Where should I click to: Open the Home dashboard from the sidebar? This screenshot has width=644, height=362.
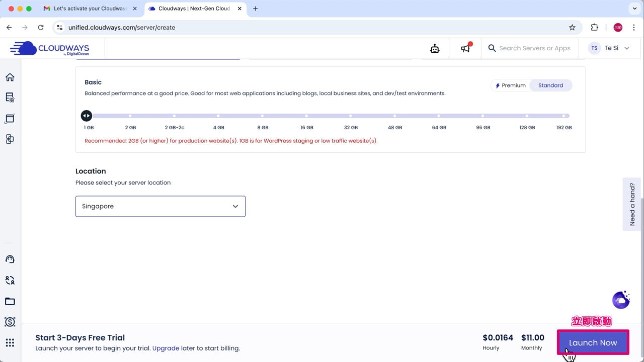10,77
